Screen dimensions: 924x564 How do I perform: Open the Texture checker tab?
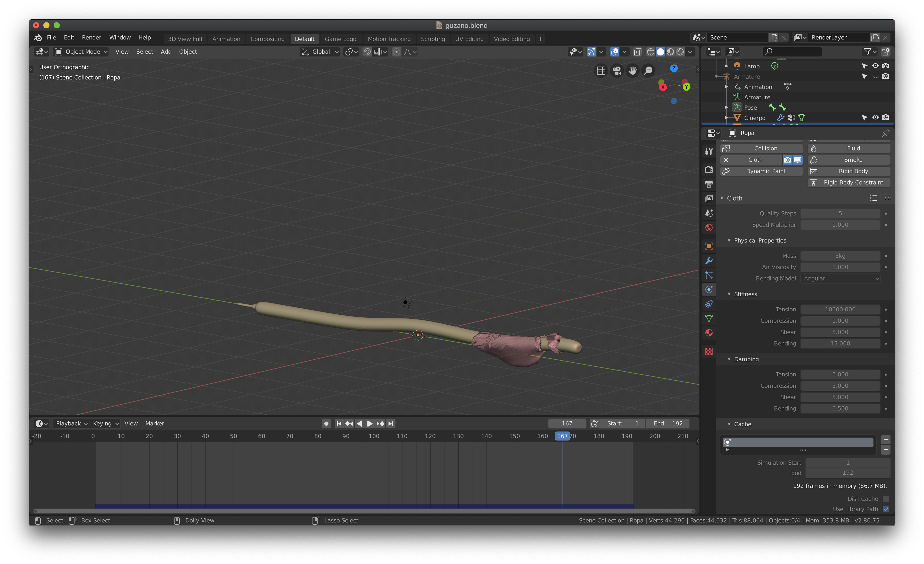pyautogui.click(x=709, y=352)
